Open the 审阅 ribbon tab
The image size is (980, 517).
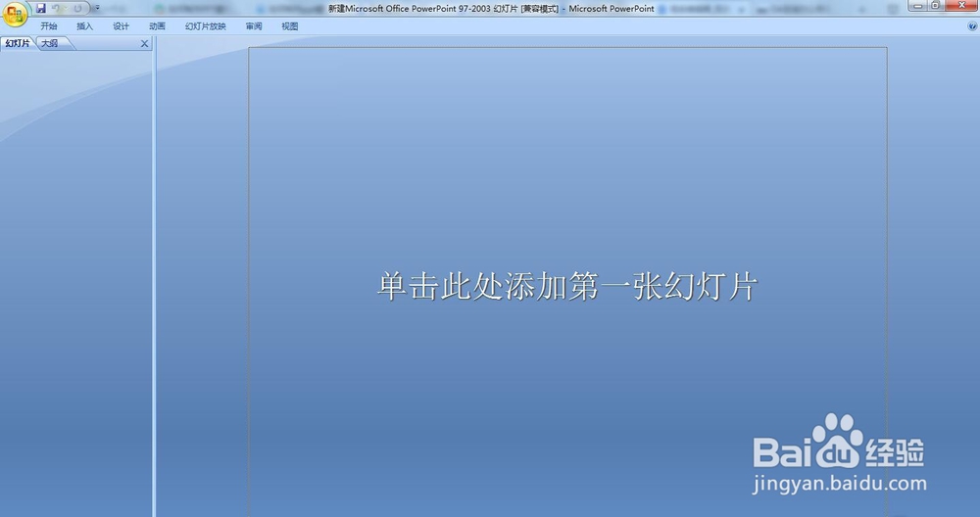254,26
